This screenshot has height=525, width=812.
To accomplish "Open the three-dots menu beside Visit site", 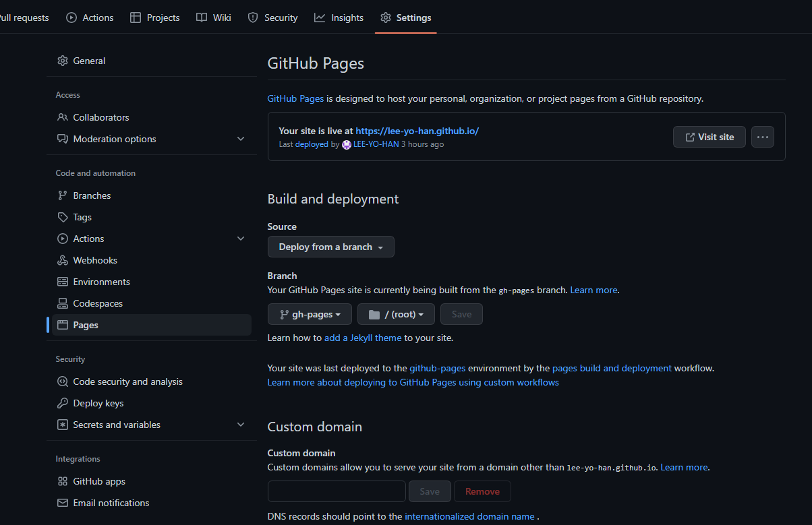I will pos(763,137).
